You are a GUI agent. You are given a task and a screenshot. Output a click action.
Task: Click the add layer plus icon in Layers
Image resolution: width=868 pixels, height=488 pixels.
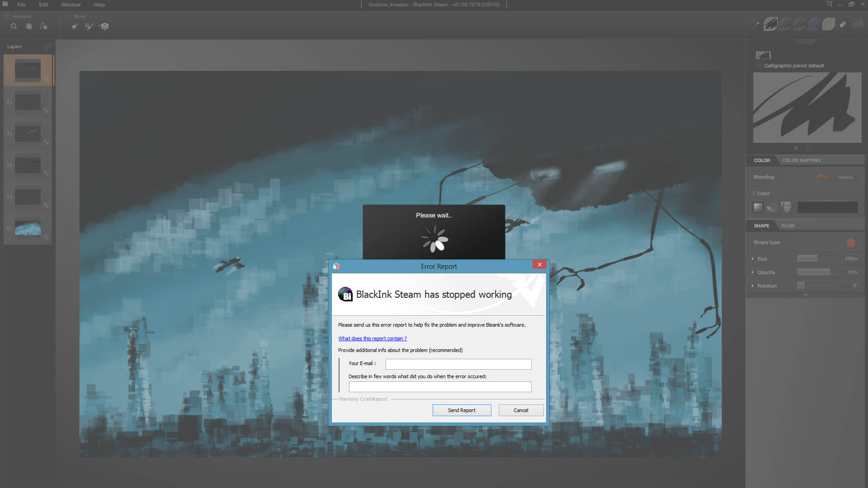[48, 46]
